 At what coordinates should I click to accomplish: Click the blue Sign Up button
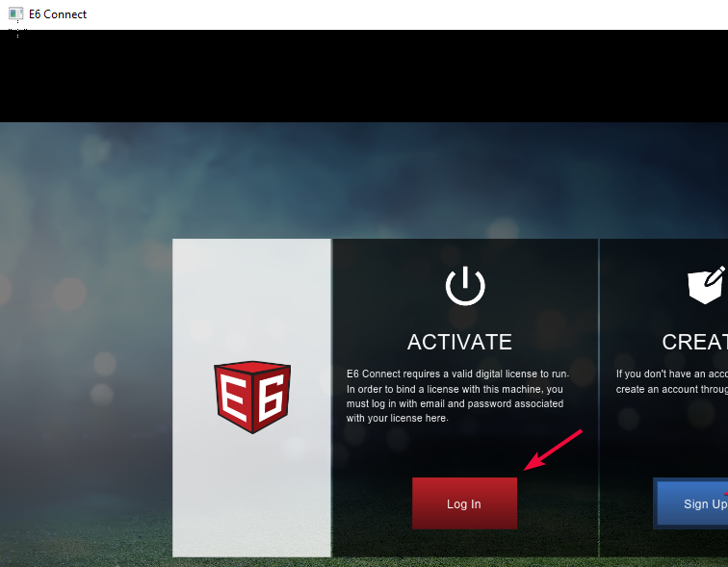coord(691,503)
